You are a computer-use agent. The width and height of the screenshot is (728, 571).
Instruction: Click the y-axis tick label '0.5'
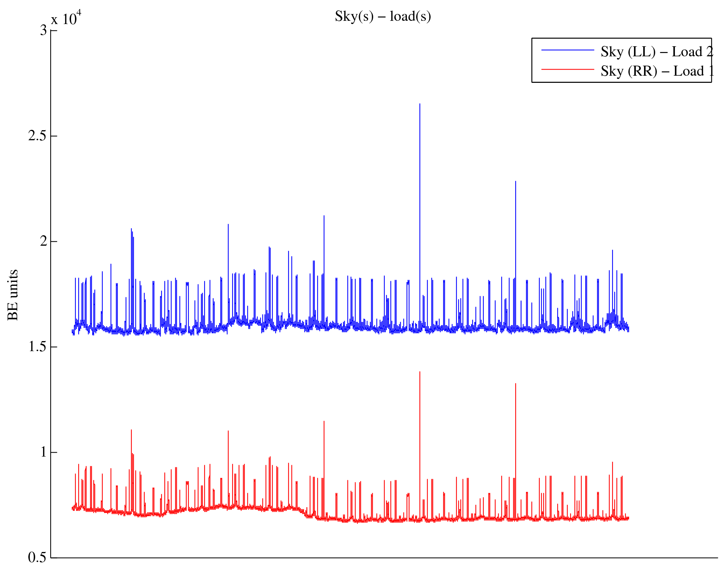click(x=38, y=558)
